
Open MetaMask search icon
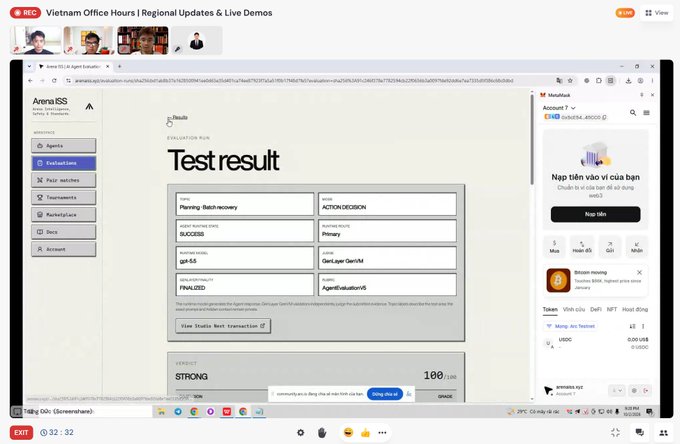pyautogui.click(x=633, y=113)
